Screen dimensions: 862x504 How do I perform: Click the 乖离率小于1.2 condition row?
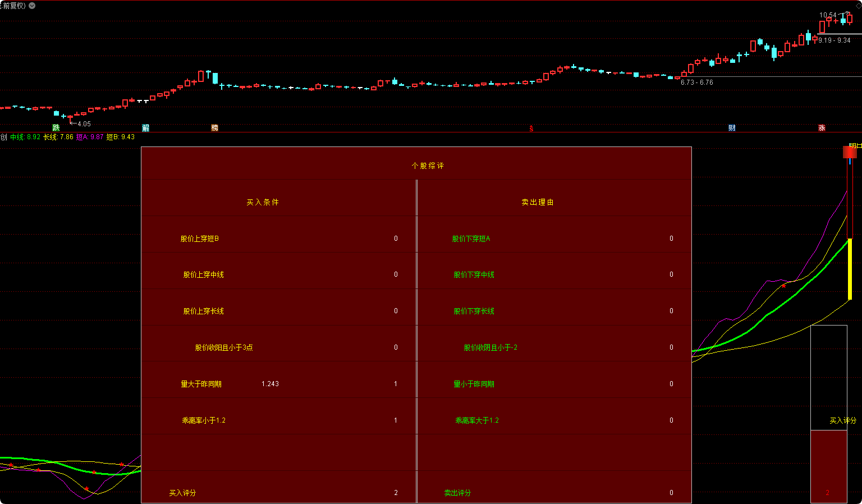204,420
